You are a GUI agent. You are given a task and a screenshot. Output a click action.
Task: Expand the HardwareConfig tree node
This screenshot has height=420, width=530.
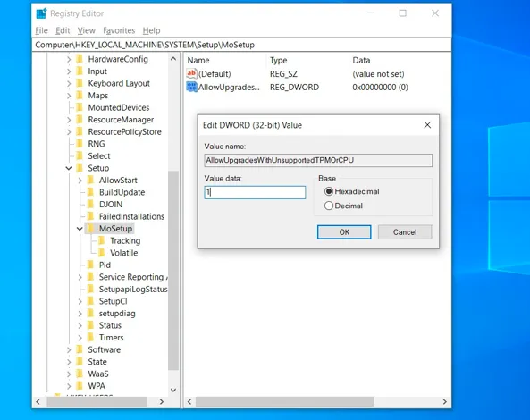tap(69, 60)
